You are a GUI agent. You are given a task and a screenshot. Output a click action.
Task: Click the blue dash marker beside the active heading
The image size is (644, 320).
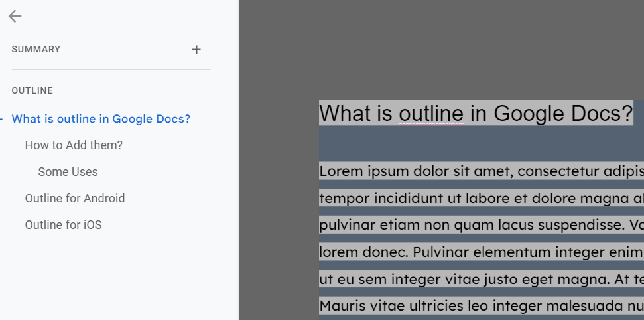pos(2,119)
